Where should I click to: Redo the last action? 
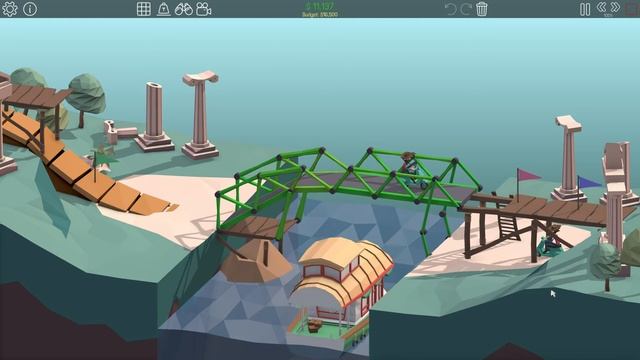pos(466,9)
